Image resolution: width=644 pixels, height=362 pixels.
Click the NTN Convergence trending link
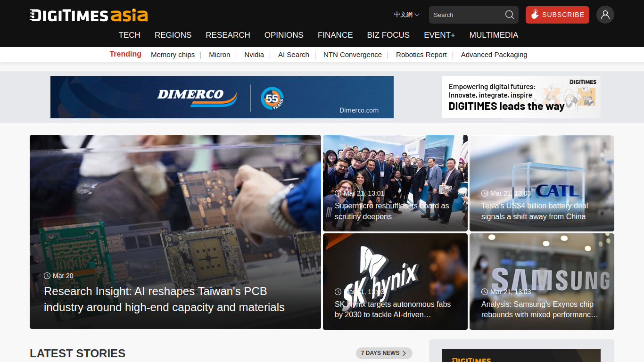[x=353, y=55]
